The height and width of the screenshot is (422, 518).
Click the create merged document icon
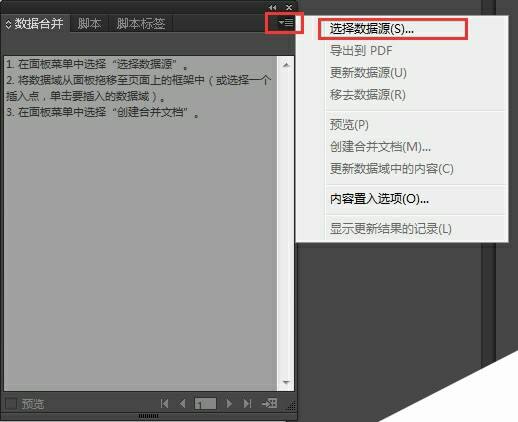(x=269, y=403)
